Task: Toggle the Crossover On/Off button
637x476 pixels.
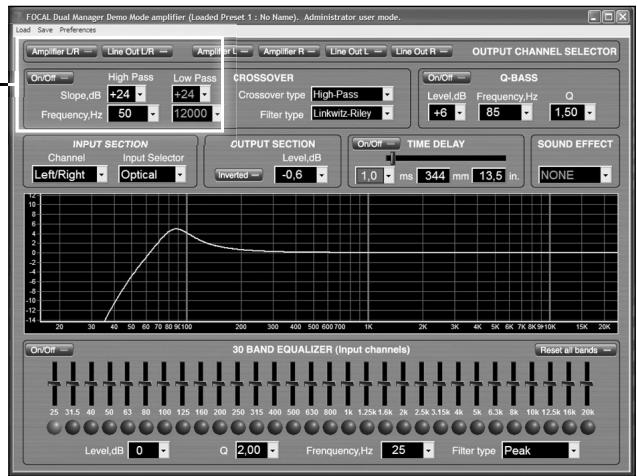Action: tap(50, 78)
